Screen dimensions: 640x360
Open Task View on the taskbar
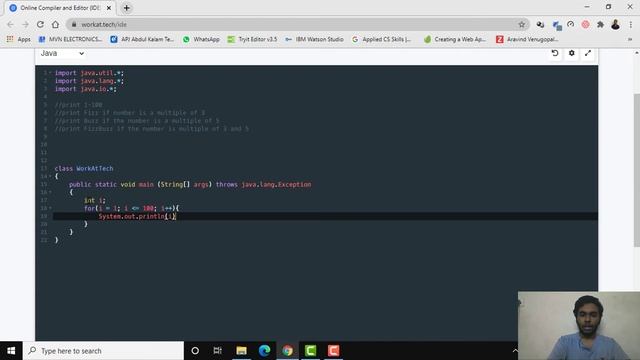tap(218, 351)
